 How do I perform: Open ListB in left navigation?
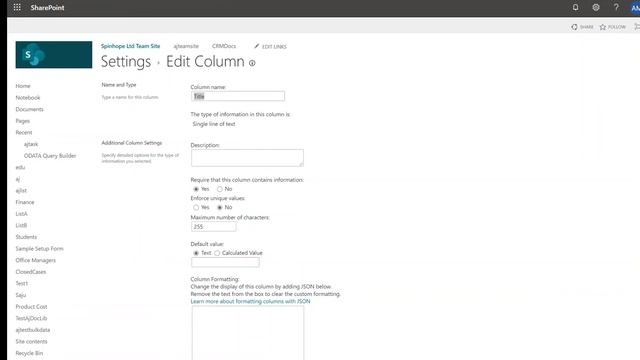21,225
